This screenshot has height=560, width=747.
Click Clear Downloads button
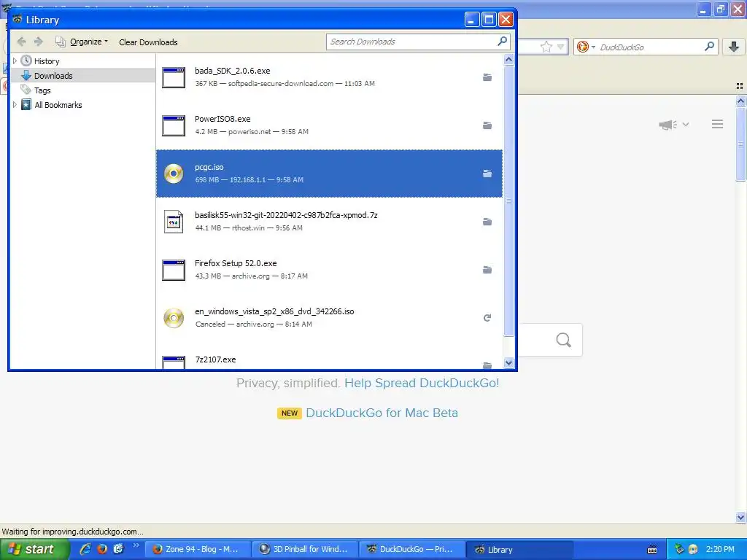[148, 42]
